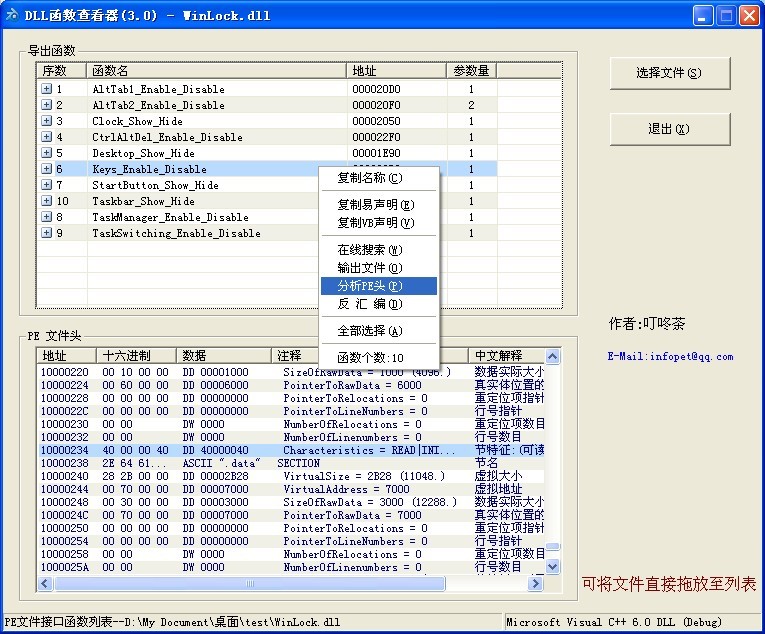The height and width of the screenshot is (634, 765).
Task: Expand the Desktop_Show_Hide row
Action: pos(46,153)
